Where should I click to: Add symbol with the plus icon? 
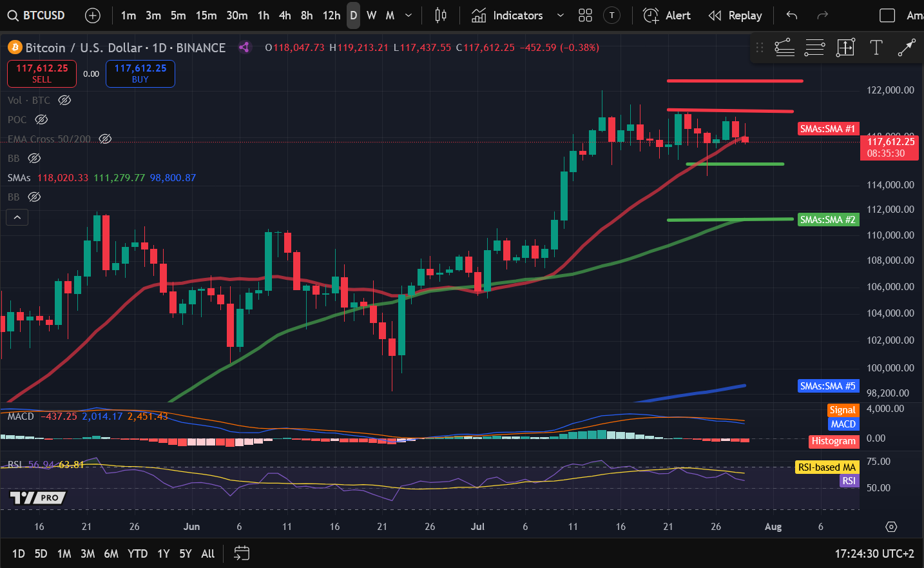click(93, 15)
